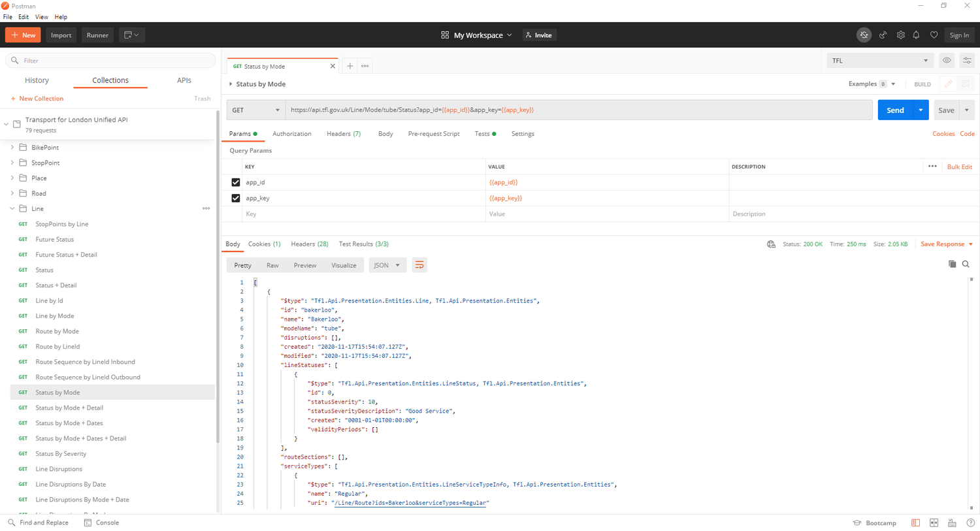980x531 pixels.
Task: Open environment quick look eye icon
Action: tap(946, 60)
